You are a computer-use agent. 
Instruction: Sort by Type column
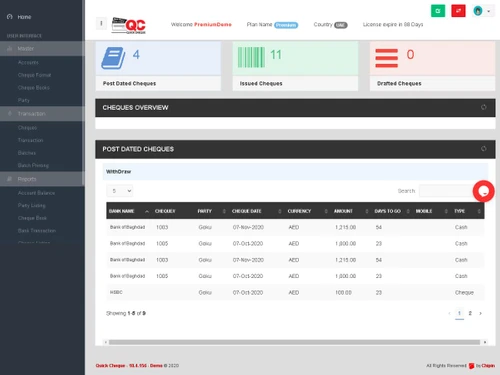pyautogui.click(x=467, y=211)
